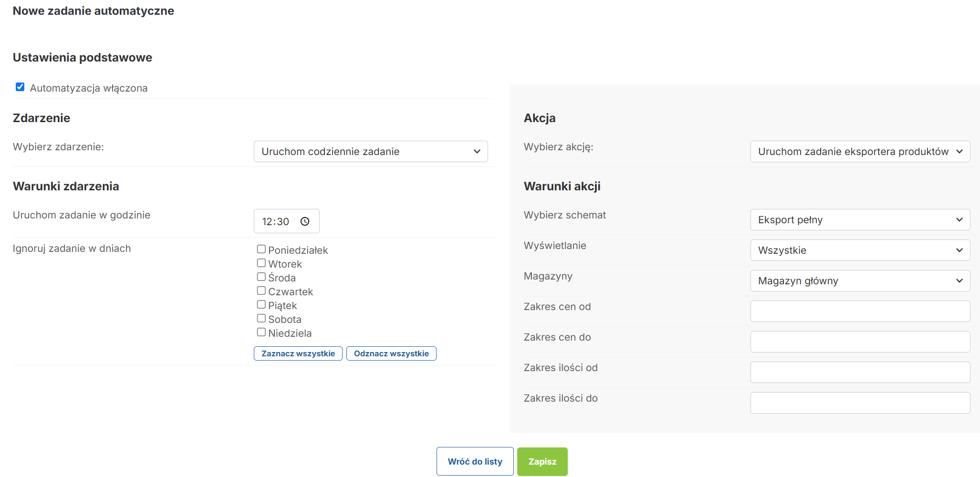Click the clock icon in time field
This screenshot has width=980, height=477.
305,221
